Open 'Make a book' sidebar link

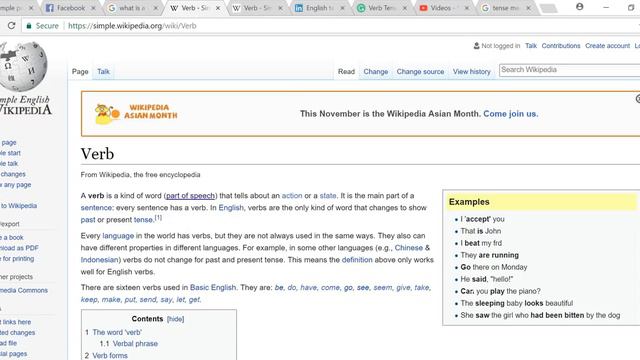tap(12, 237)
